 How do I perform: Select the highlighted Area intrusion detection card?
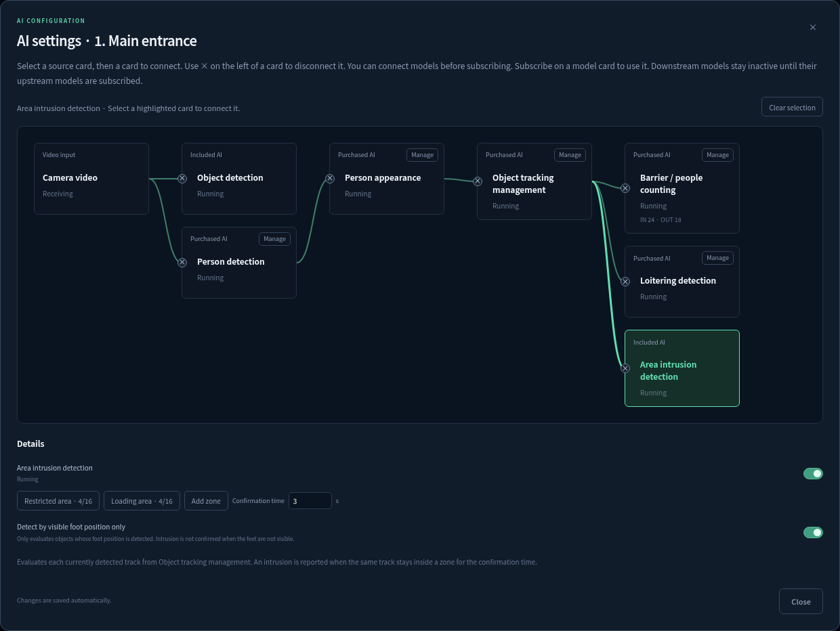point(682,368)
